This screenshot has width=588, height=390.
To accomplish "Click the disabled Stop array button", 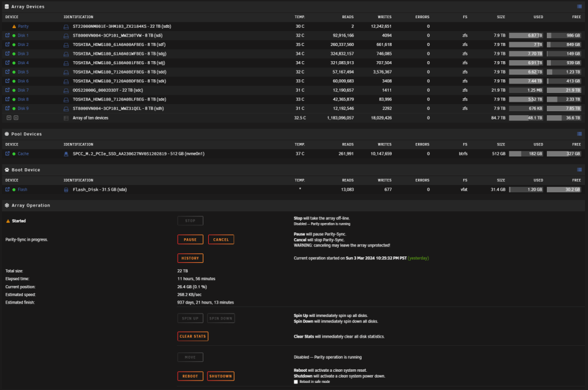I will click(190, 221).
